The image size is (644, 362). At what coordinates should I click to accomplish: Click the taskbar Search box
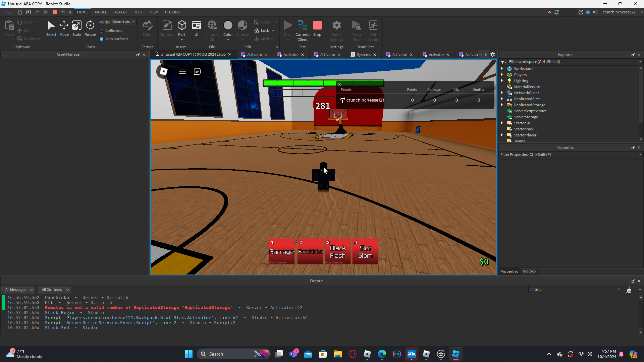(x=234, y=354)
